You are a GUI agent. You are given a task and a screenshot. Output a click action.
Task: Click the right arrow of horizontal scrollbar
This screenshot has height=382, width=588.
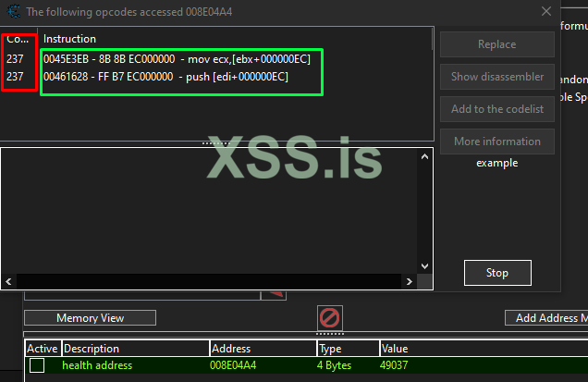point(410,281)
